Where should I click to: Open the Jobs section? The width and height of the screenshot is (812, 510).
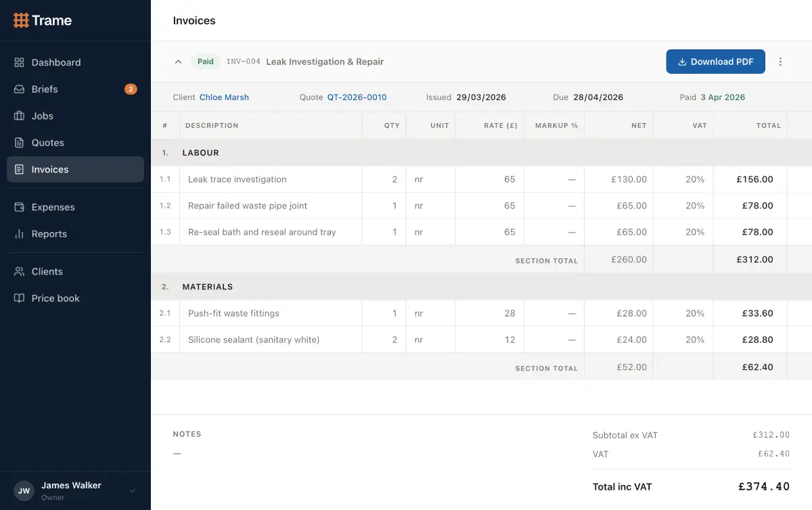75,116
